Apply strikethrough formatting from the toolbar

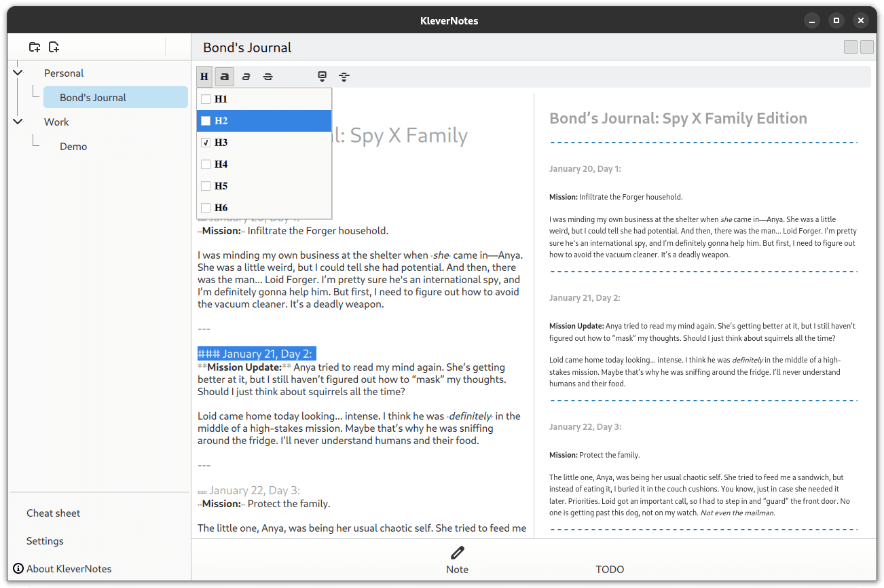268,77
